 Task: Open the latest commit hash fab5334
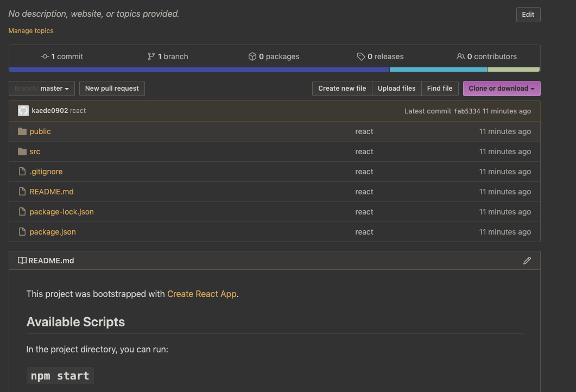(467, 111)
